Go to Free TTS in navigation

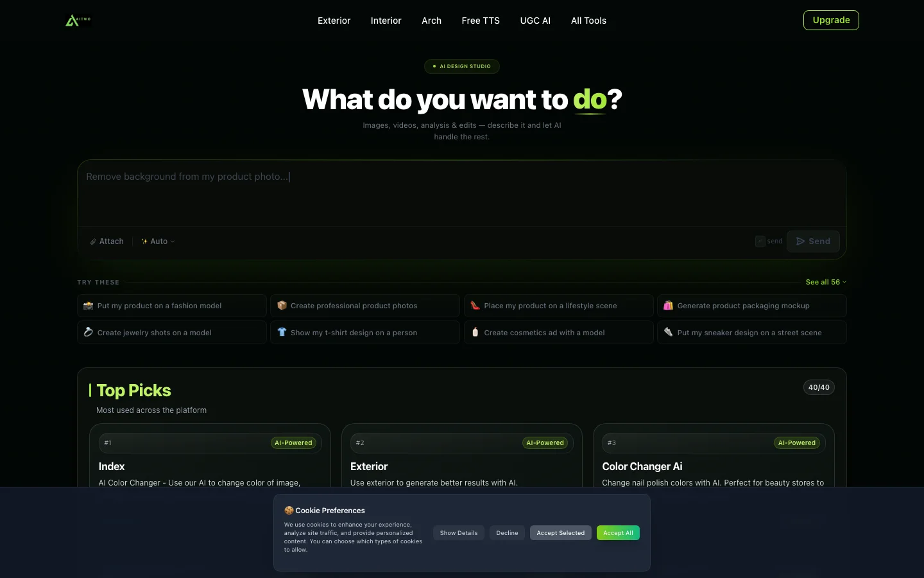pos(481,21)
